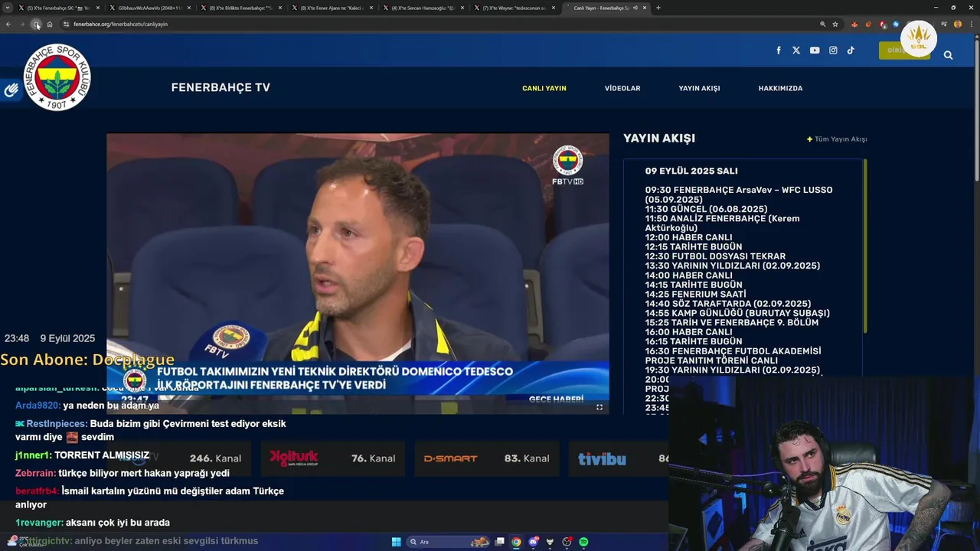This screenshot has width=980, height=551.
Task: Click the site search magnifier icon
Action: 948,55
